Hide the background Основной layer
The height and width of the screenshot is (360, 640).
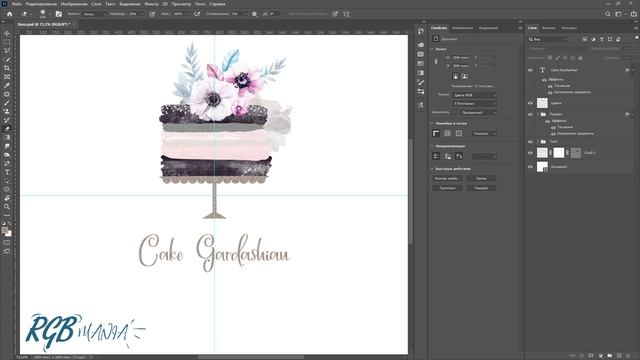[x=530, y=167]
